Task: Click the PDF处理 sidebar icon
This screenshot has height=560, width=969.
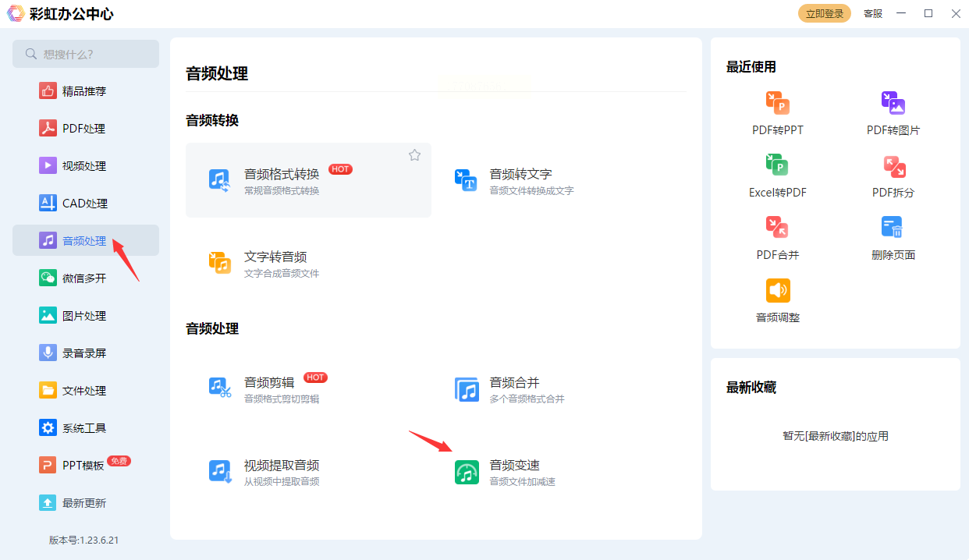Action: pyautogui.click(x=48, y=129)
